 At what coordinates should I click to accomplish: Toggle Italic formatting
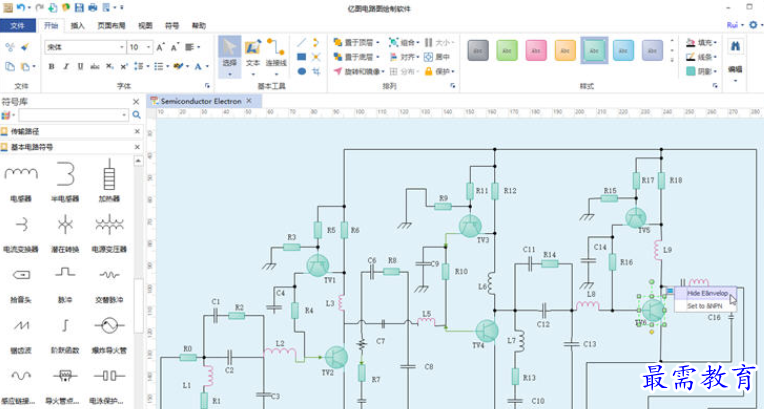[x=66, y=67]
